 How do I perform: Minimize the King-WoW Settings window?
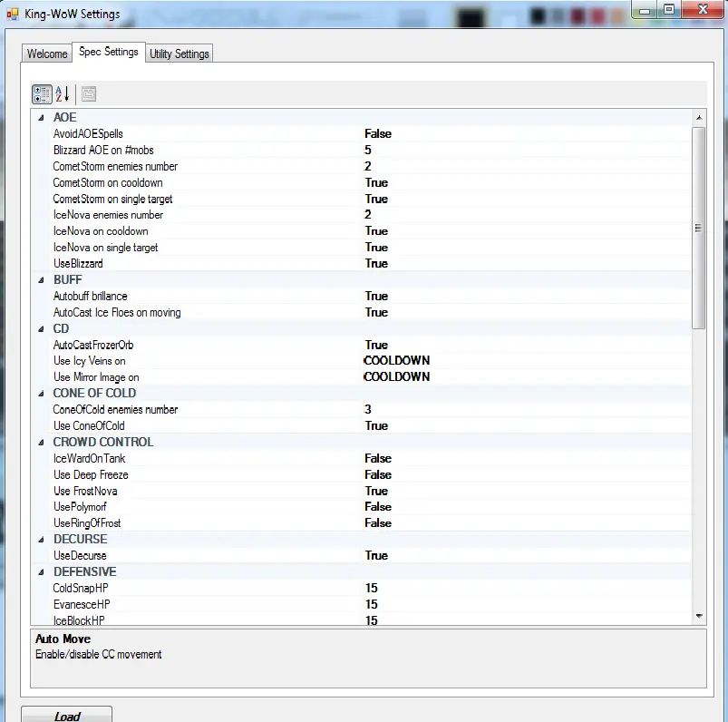pos(645,10)
